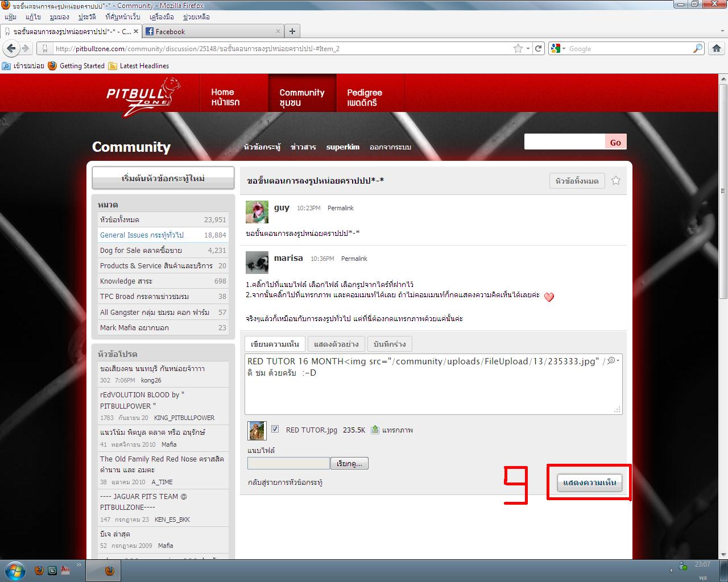This screenshot has width=728, height=582.
Task: Select the บันทึกร่าง save draft tab
Action: [390, 344]
